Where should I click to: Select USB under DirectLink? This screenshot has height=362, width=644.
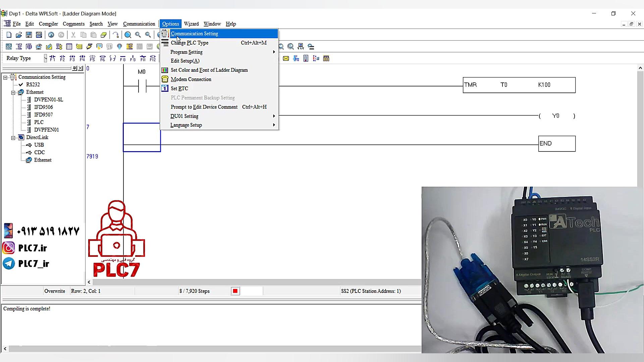[39, 145]
